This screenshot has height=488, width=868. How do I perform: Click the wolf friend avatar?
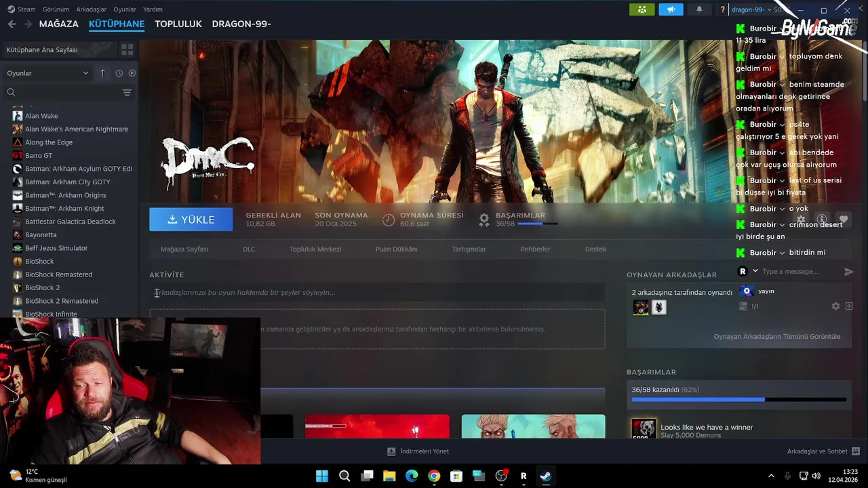click(659, 308)
